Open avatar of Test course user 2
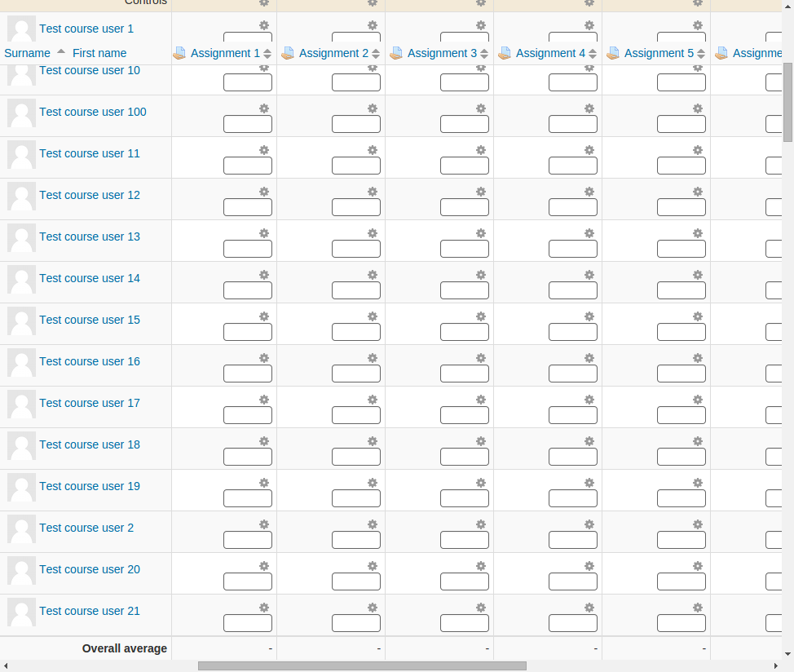Screen dimensions: 794x672 pos(21,528)
